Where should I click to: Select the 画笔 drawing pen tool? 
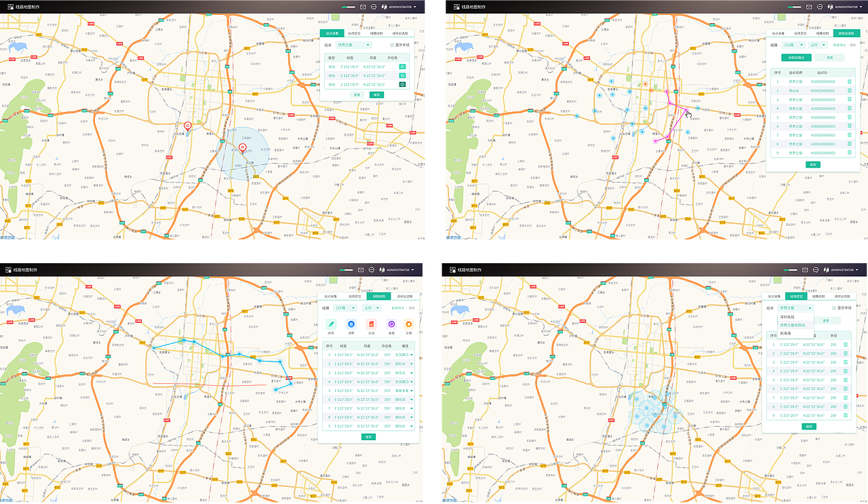[331, 324]
